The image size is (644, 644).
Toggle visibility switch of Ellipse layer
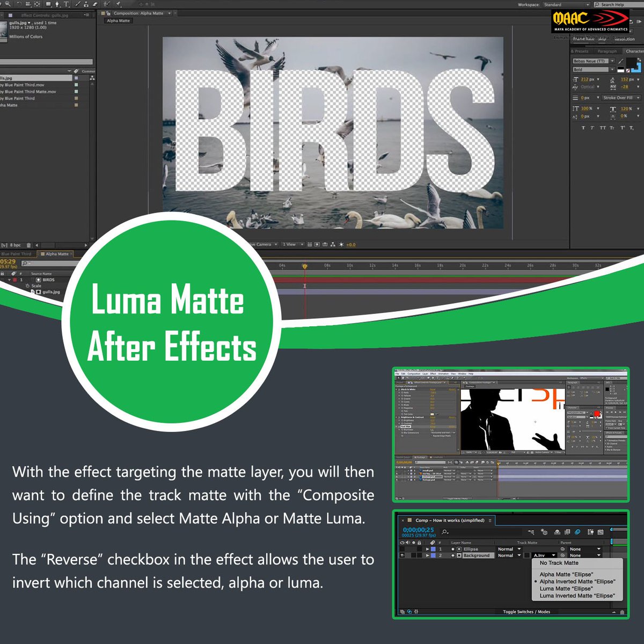tap(402, 549)
